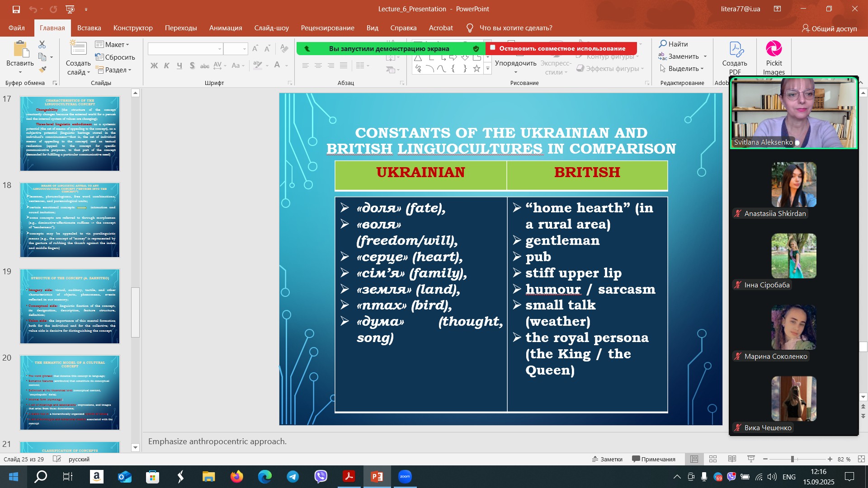
Task: Click Fit slide to window icon
Action: point(861,459)
